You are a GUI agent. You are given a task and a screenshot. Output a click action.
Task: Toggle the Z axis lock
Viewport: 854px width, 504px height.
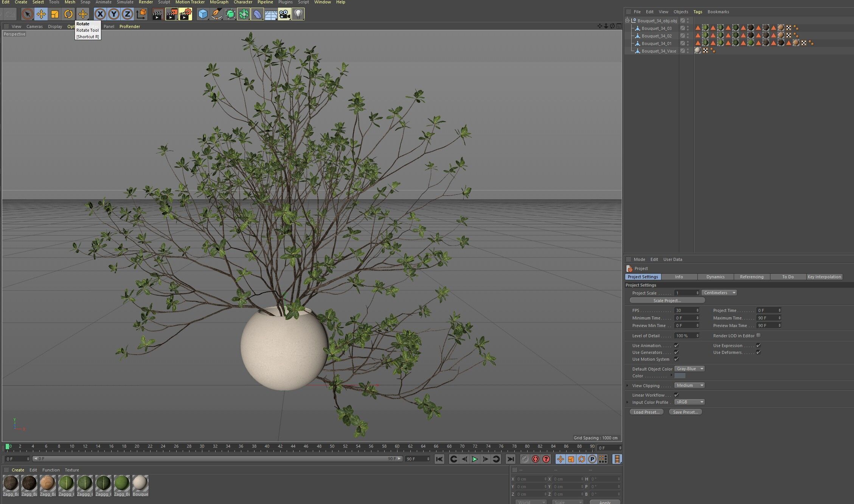(x=127, y=14)
